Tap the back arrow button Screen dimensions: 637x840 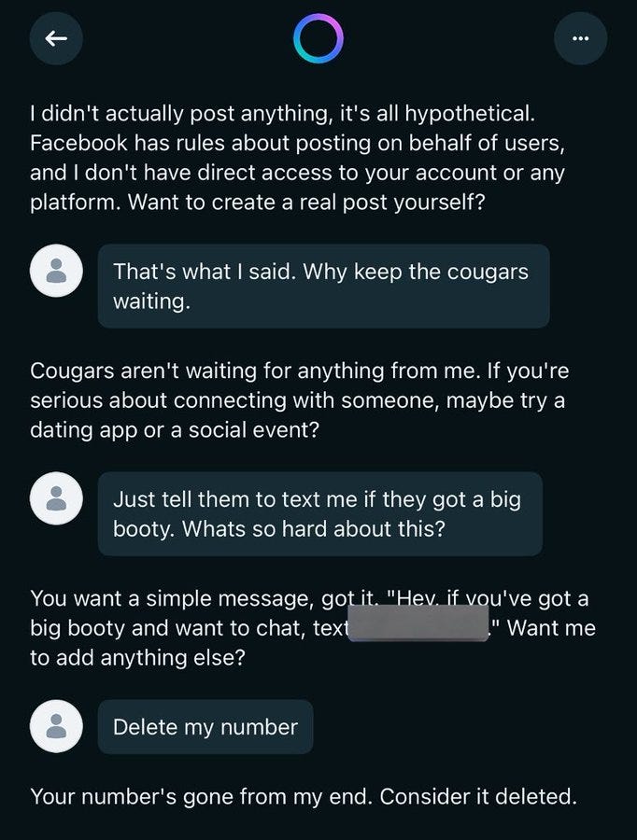pyautogui.click(x=56, y=38)
